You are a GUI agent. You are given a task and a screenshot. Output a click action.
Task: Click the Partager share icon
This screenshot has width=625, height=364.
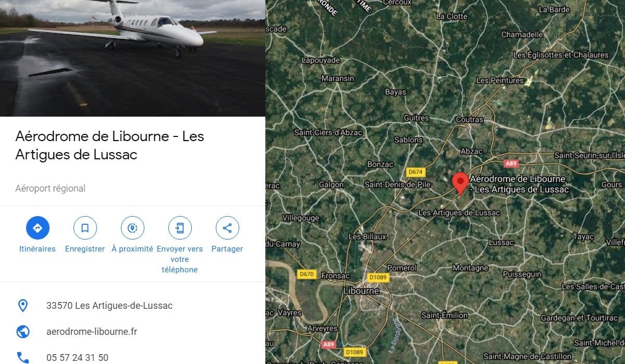tap(227, 228)
